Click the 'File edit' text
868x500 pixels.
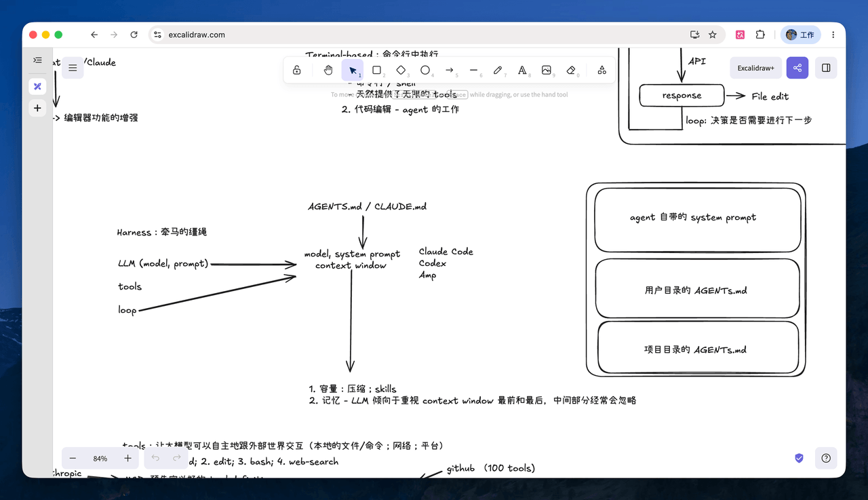point(770,96)
